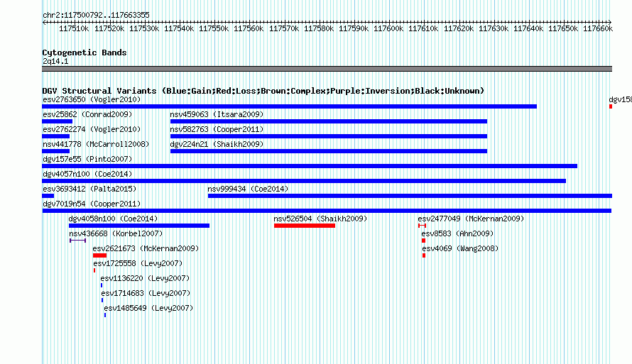Image resolution: width=632 pixels, height=364 pixels.
Task: Select the blue bar under esv2762274
Action: tap(55, 136)
